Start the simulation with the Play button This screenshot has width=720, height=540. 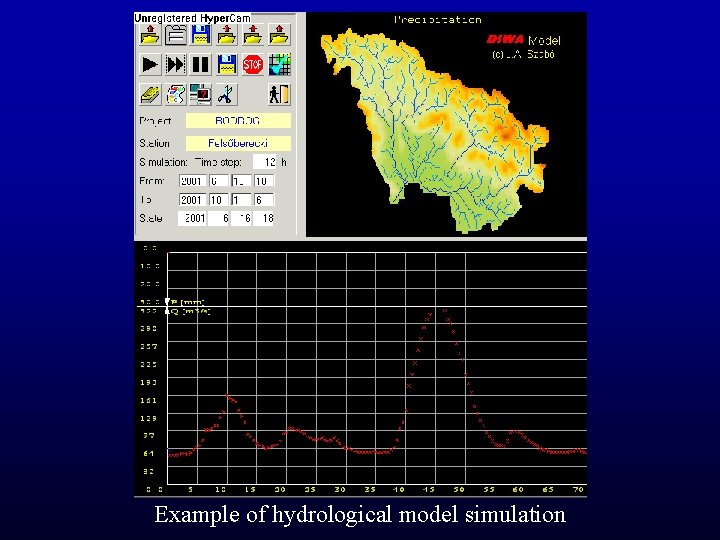pyautogui.click(x=150, y=64)
